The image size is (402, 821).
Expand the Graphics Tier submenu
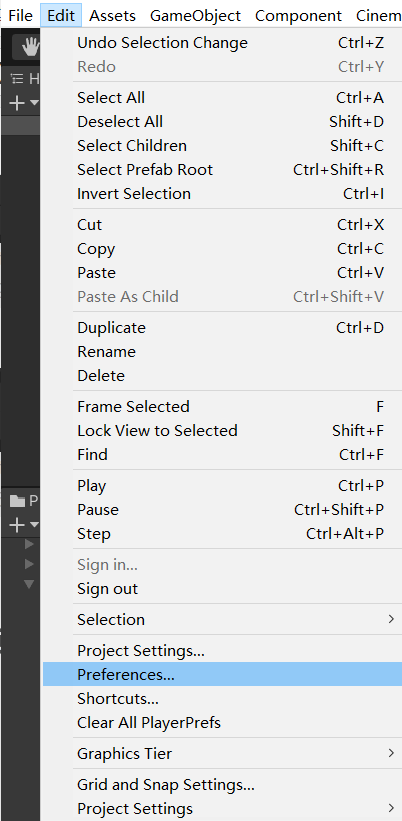(391, 753)
